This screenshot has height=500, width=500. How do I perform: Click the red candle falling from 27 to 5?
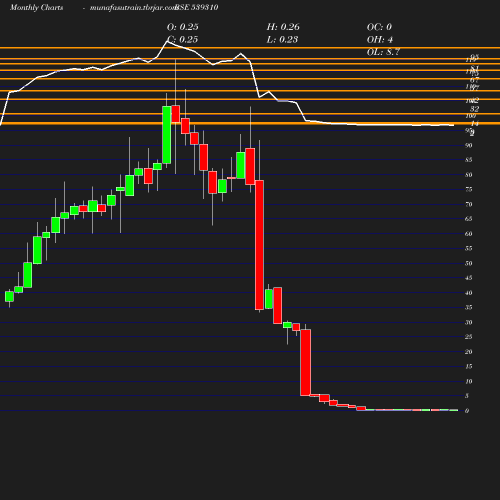click(306, 362)
